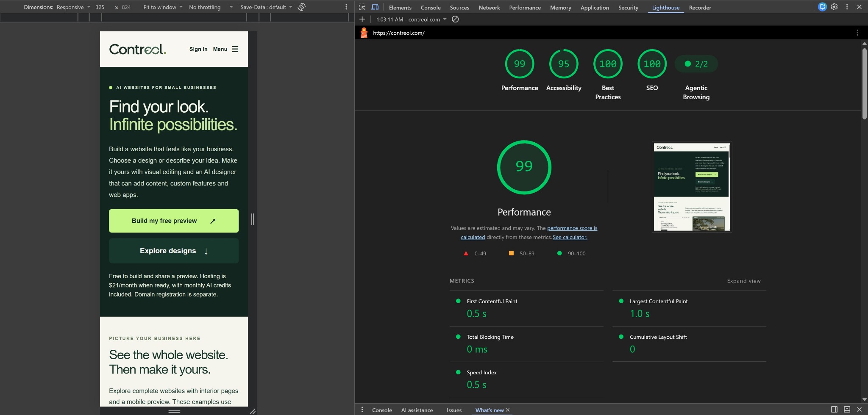Toggle drawer dock orientation icon
This screenshot has width=868, height=415.
coord(834,409)
